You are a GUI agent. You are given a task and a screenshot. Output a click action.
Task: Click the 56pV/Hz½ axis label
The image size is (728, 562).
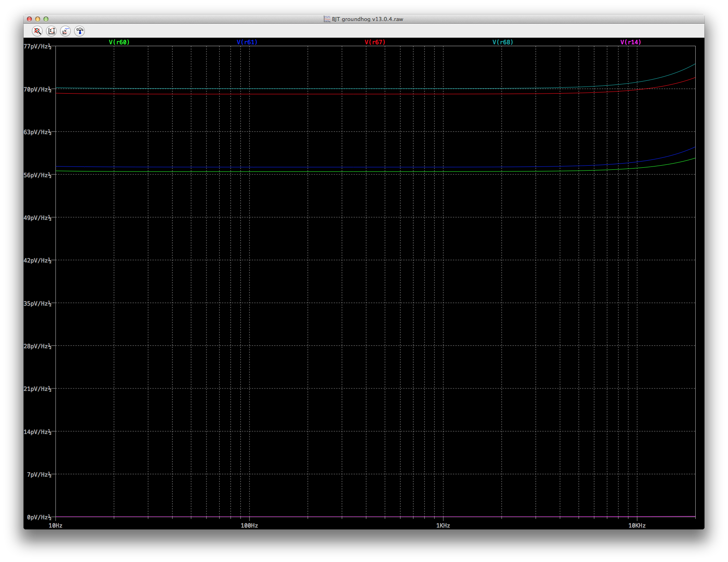click(38, 175)
